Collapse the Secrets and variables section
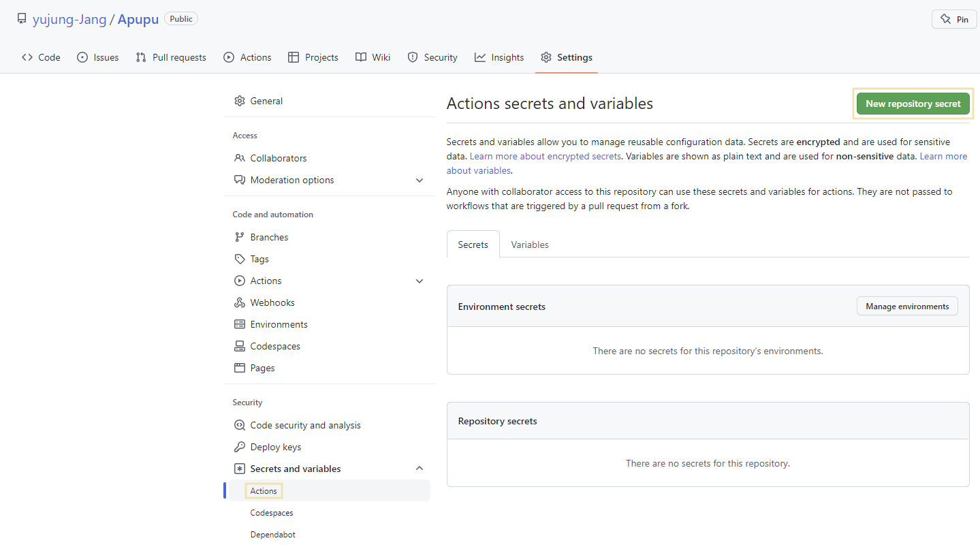 420,469
